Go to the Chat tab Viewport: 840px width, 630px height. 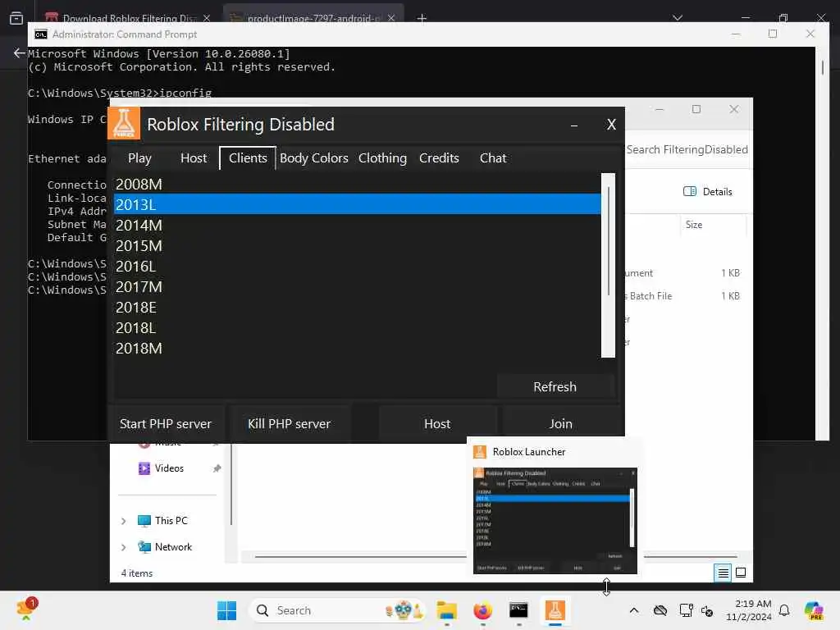(493, 158)
